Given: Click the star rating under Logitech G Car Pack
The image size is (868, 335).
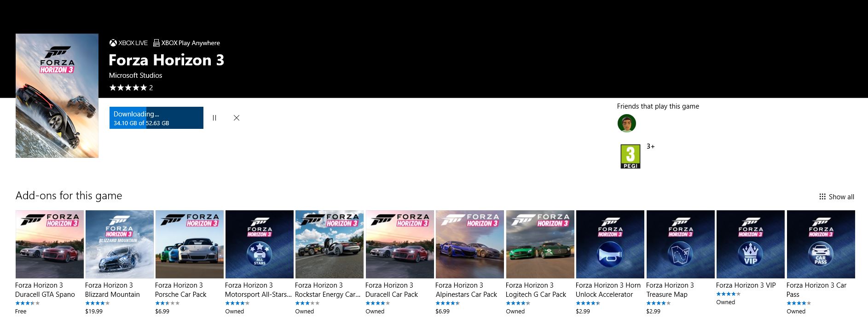Looking at the screenshot, I should pyautogui.click(x=518, y=303).
